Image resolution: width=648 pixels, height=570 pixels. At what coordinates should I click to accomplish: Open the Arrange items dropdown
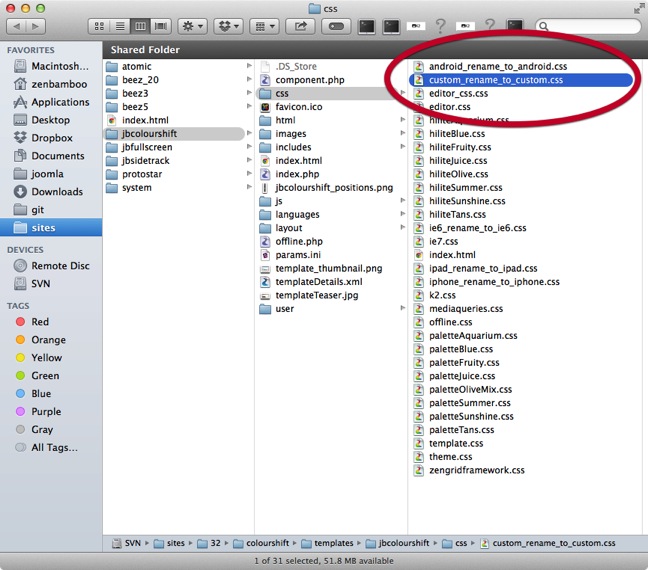(264, 26)
